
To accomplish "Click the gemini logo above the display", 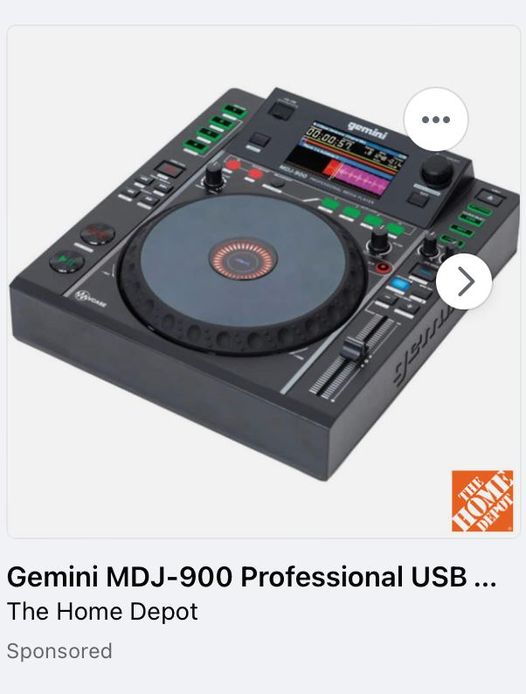I will [367, 130].
